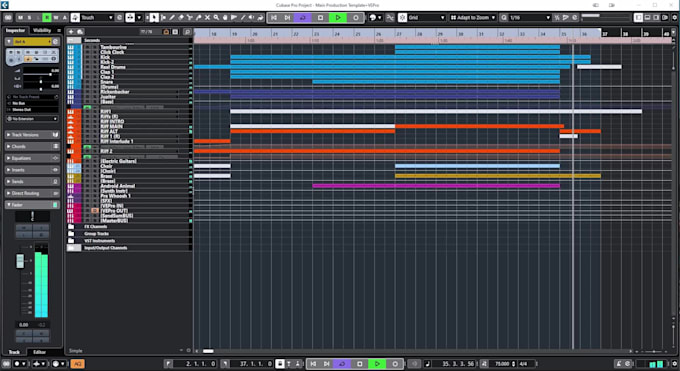Select the Split scissors tool
Screen dimensions: 680x371
(x=190, y=17)
